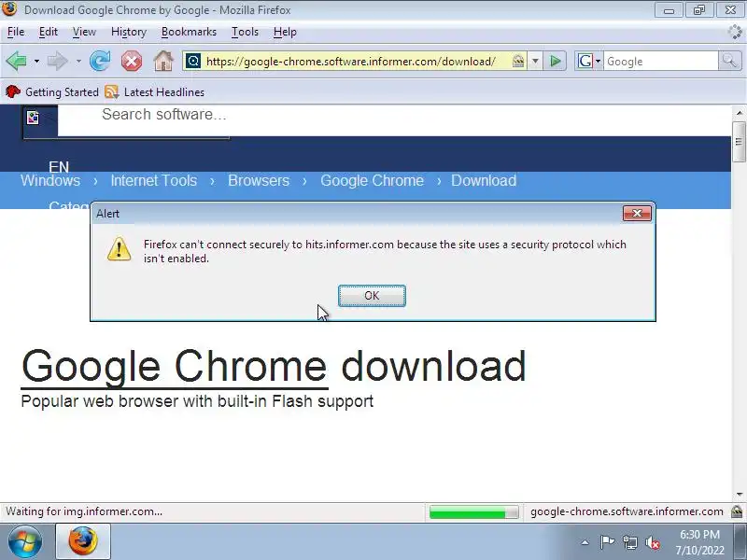The width and height of the screenshot is (747, 560).
Task: Open the History menu
Action: click(129, 32)
